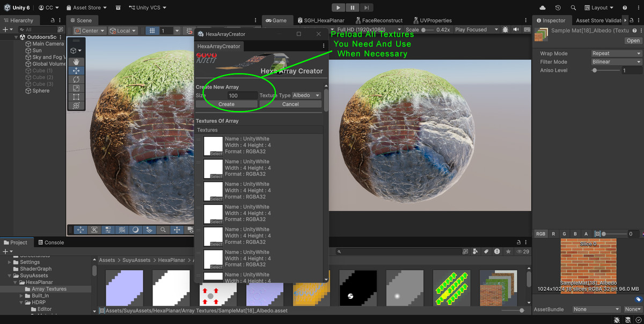Image resolution: width=644 pixels, height=324 pixels.
Task: Toggle scene lighting icon in Scene bottom bar
Action: coord(135,230)
